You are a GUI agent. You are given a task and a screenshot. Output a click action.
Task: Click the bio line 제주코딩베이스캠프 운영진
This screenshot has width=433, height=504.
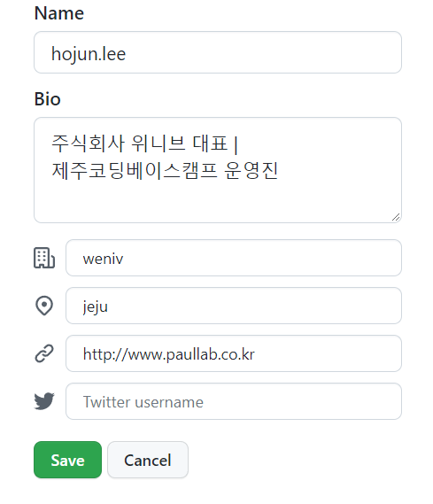tap(165, 170)
